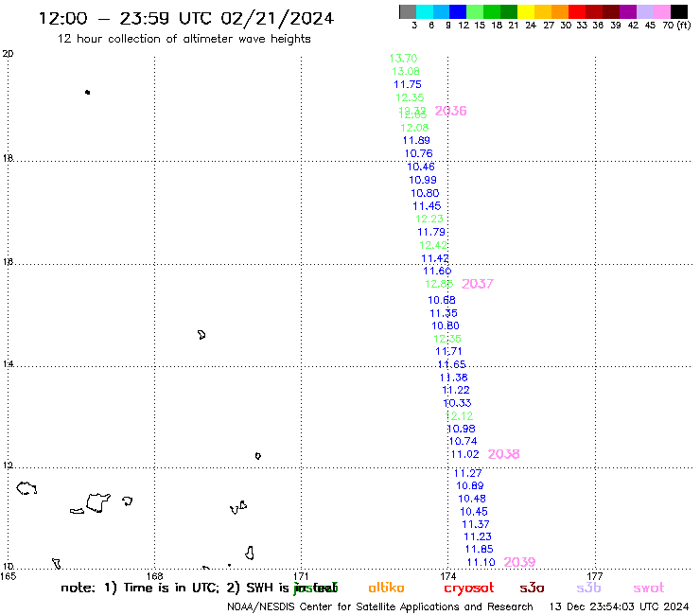Click the wave height value 10.68
700x615 pixels.
coord(442,300)
